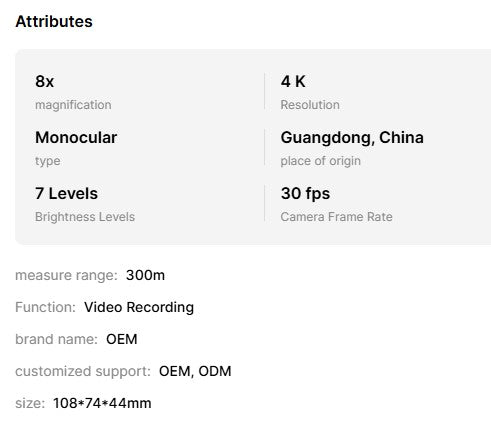Select the Video Recording function value
This screenshot has width=491, height=423.
tap(139, 307)
